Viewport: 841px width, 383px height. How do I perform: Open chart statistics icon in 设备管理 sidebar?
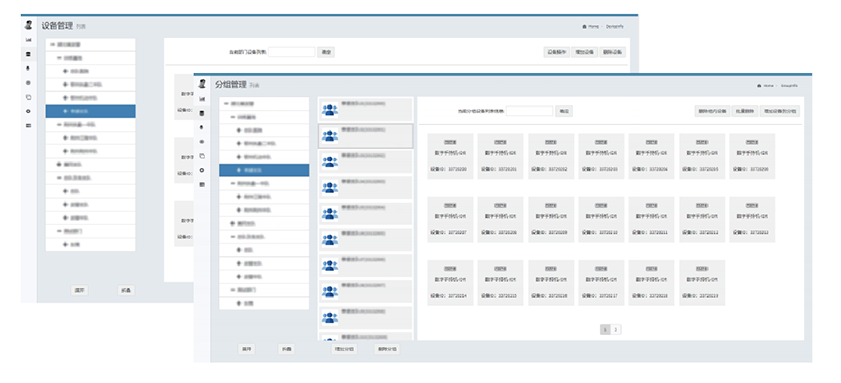[28, 40]
